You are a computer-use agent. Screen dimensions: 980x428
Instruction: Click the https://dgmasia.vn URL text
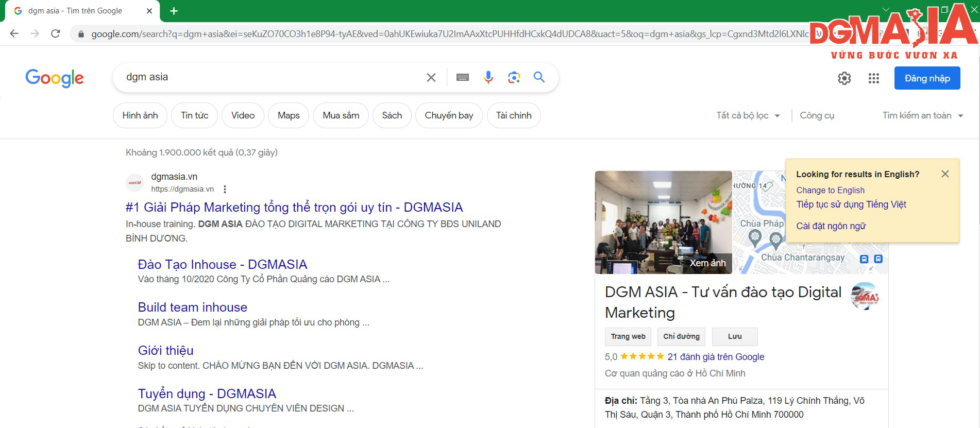tap(182, 189)
